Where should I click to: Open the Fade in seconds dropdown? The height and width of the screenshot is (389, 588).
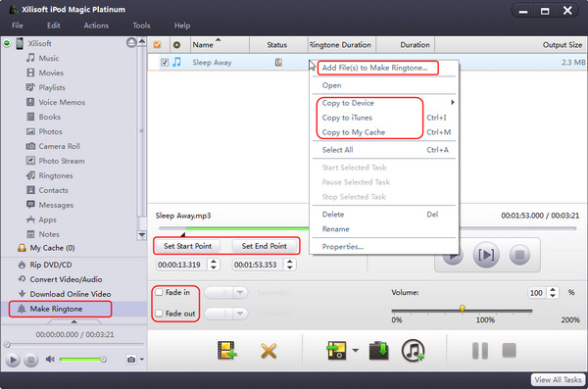click(240, 292)
